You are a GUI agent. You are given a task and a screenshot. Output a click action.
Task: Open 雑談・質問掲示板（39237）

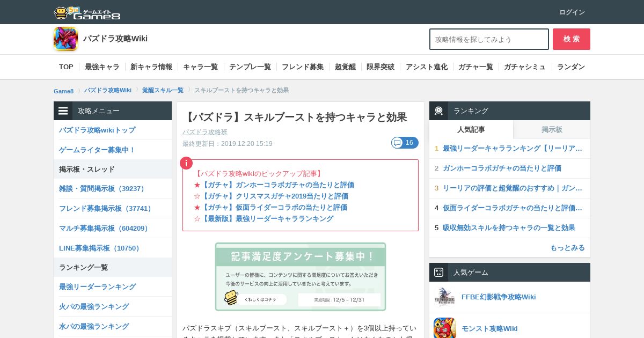(x=104, y=189)
